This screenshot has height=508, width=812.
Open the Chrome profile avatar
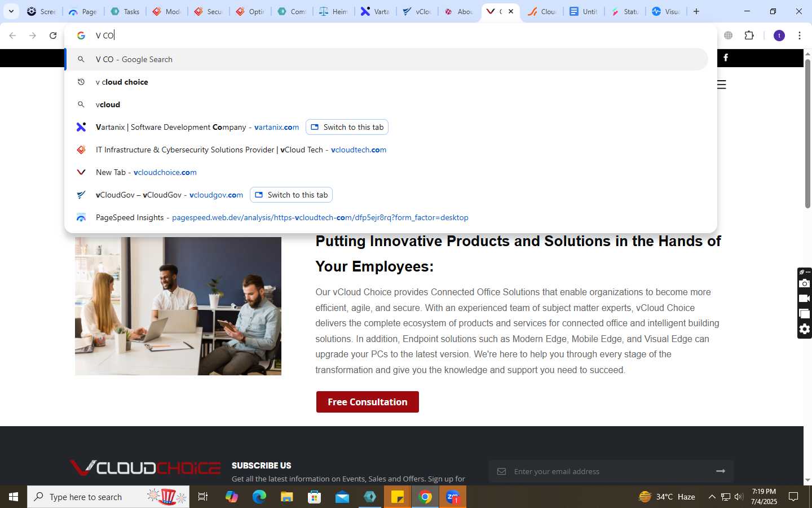click(x=779, y=36)
